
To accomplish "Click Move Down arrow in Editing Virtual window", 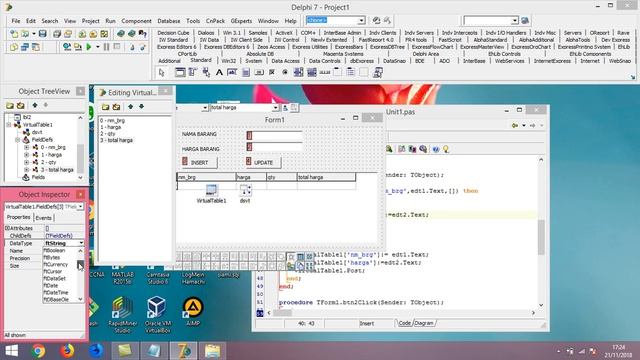I will pyautogui.click(x=141, y=107).
